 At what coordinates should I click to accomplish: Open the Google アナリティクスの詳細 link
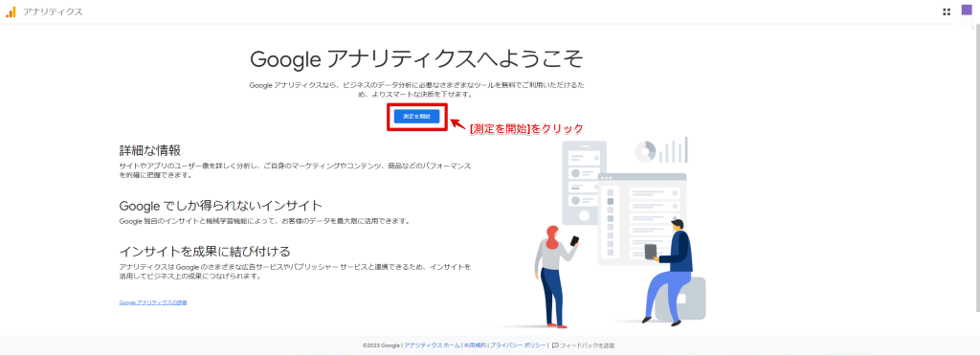[x=152, y=302]
